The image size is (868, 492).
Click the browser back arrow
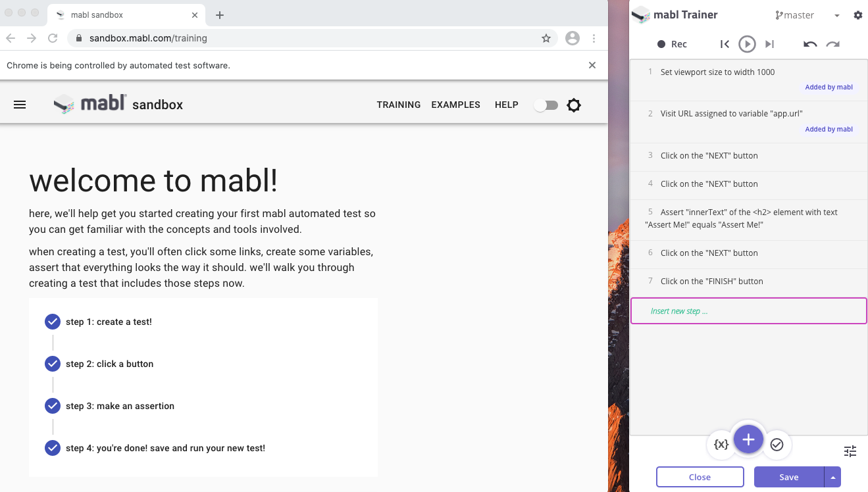pos(11,38)
